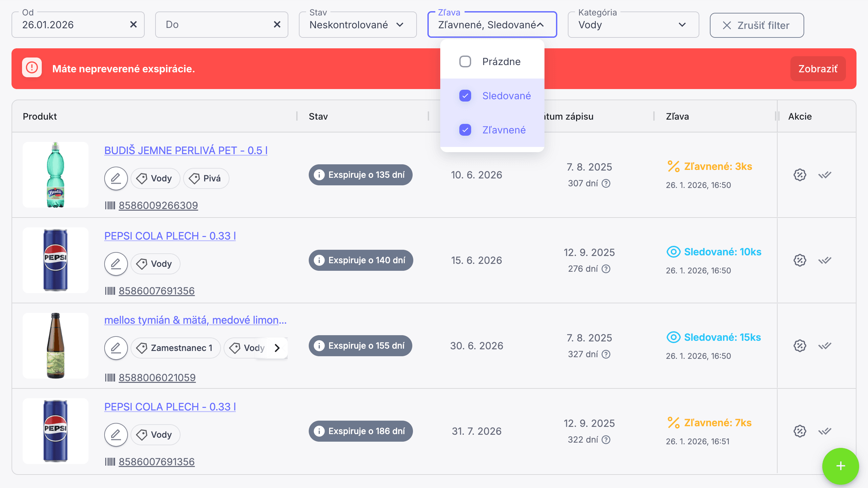
Task: Click green plus add button
Action: coord(840,466)
